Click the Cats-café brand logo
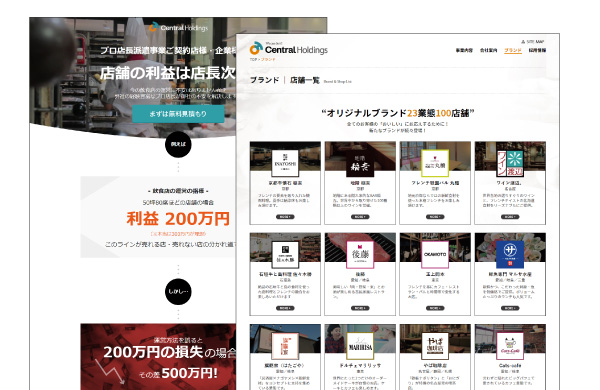The height and width of the screenshot is (390, 600). 510,346
